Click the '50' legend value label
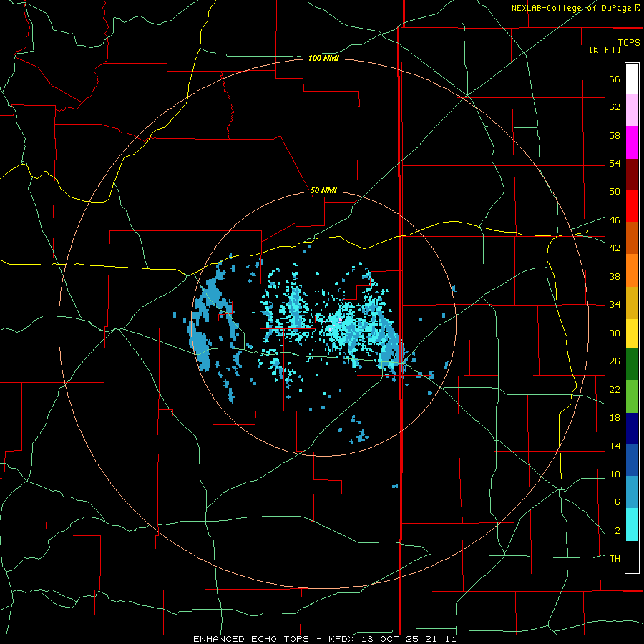 (x=615, y=192)
